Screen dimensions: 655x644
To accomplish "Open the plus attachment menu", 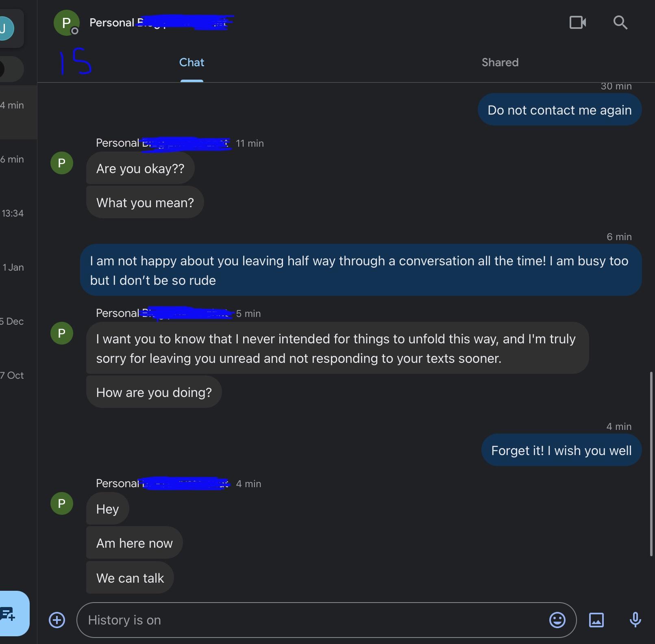I will pyautogui.click(x=57, y=620).
